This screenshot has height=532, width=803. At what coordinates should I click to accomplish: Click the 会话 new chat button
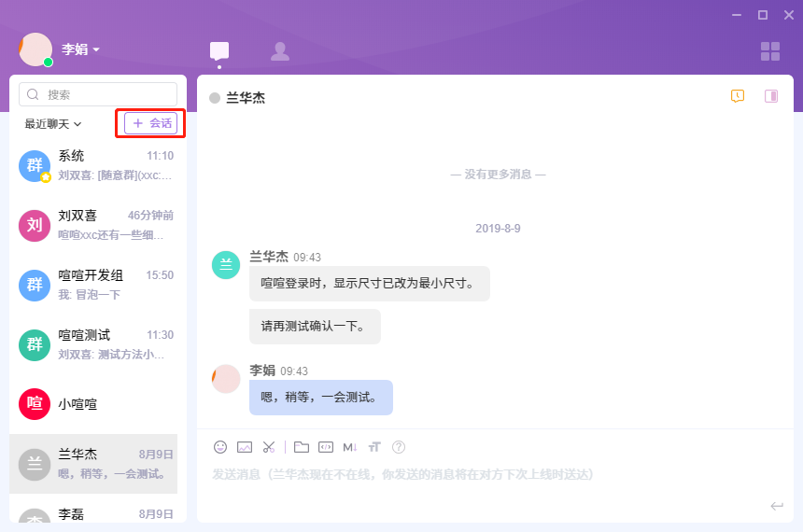(x=151, y=123)
